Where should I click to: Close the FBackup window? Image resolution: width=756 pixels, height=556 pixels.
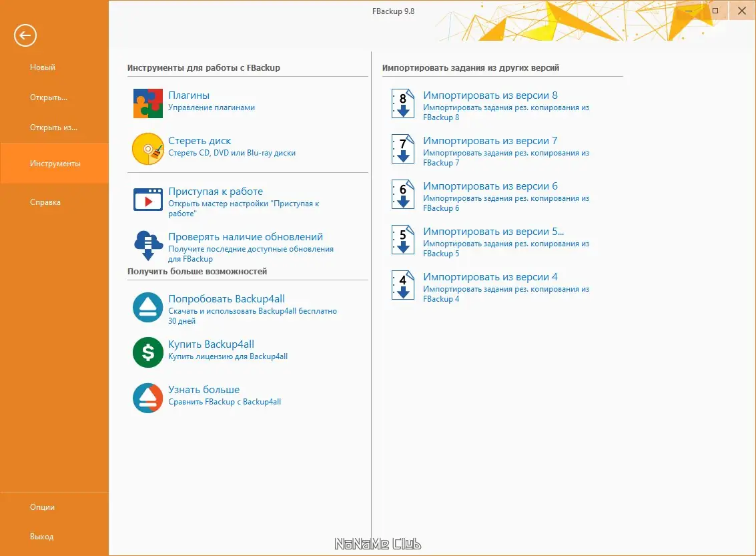point(742,11)
